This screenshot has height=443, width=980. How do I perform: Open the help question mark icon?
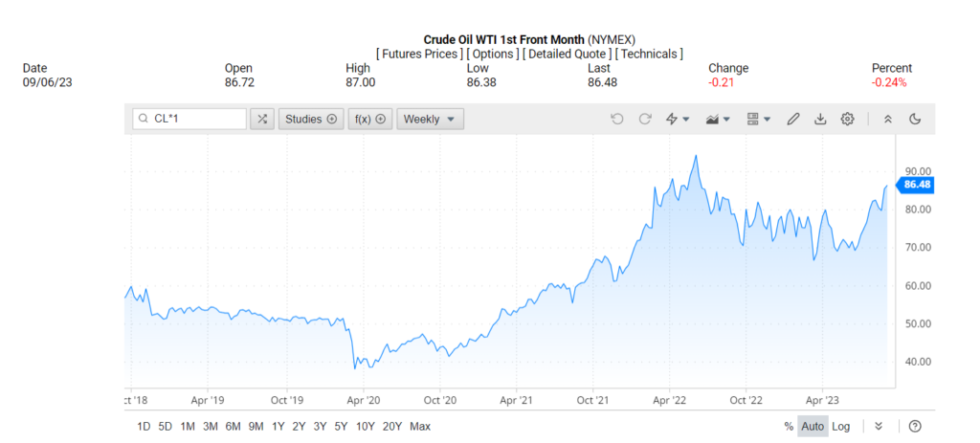pos(915,426)
